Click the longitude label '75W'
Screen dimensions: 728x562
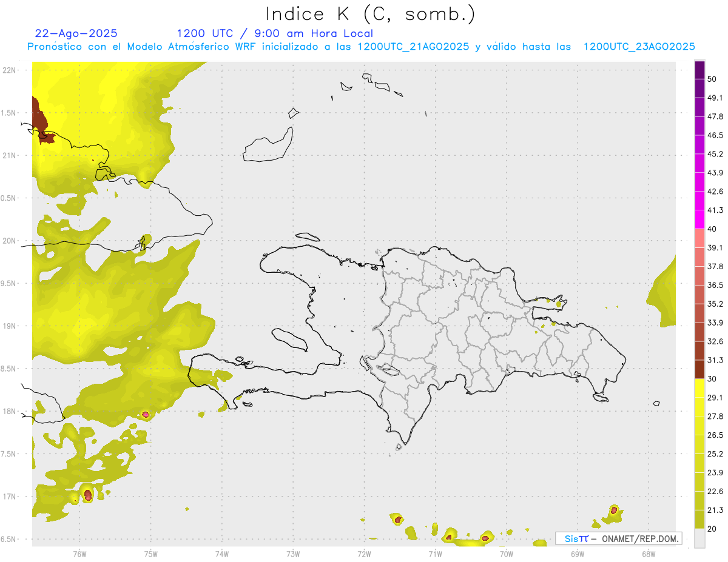pos(151,554)
